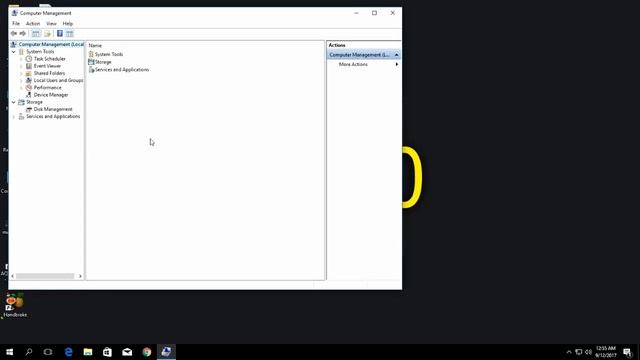Click the blue Help toolbar icon
The height and width of the screenshot is (360, 640).
[60, 33]
